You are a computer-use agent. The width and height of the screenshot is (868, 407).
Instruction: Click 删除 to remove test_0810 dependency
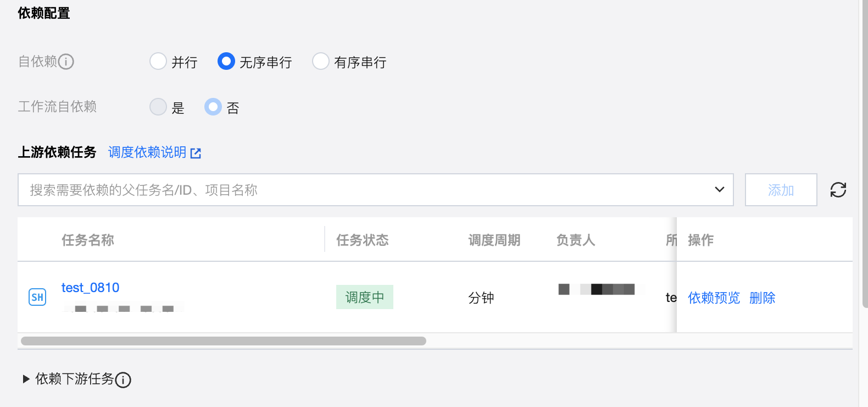coord(762,298)
